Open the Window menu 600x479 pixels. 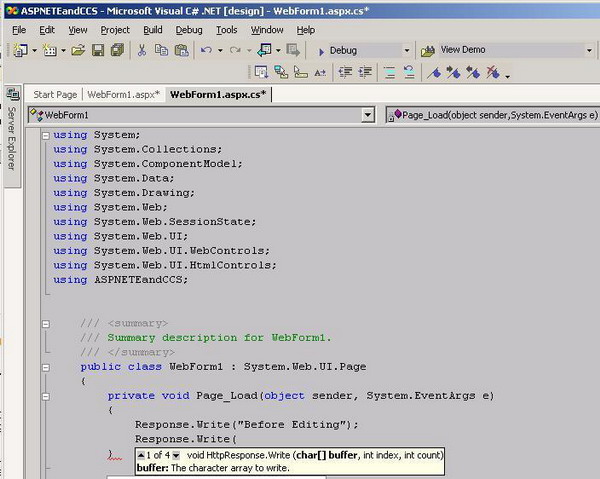point(267,30)
